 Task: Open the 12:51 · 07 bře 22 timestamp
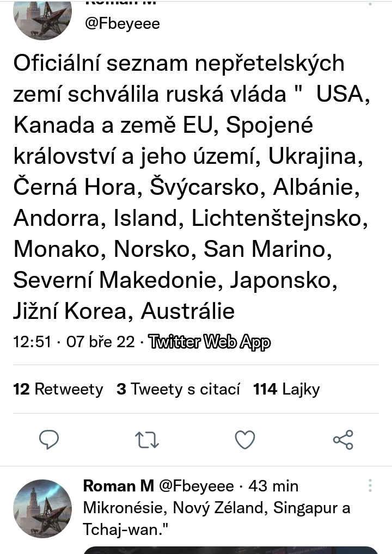click(x=73, y=342)
